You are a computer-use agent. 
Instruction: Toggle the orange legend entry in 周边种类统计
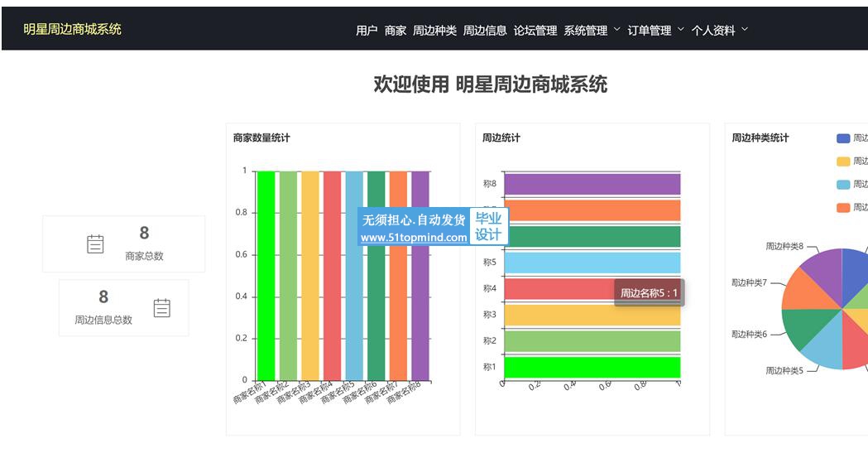[843, 208]
